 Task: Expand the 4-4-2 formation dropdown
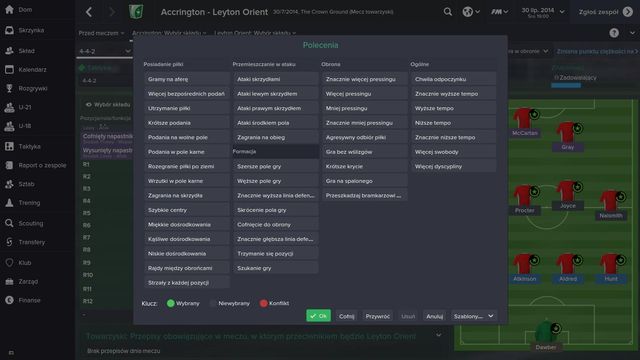[104, 51]
